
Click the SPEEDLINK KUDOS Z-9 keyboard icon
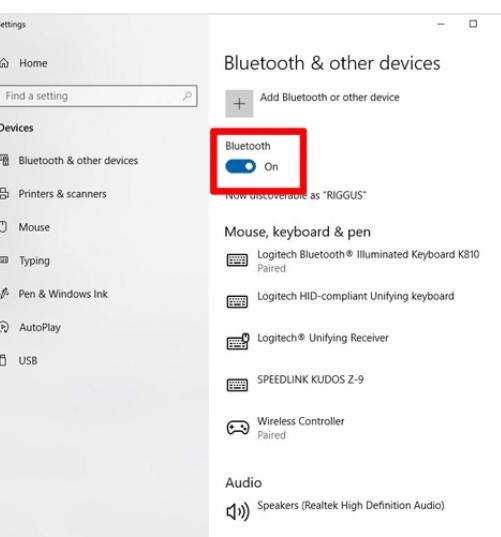[237, 385]
